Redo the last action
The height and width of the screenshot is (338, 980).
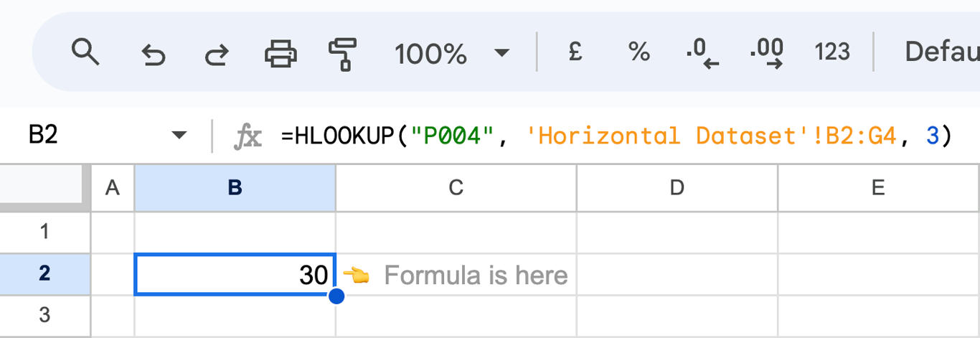pyautogui.click(x=217, y=54)
